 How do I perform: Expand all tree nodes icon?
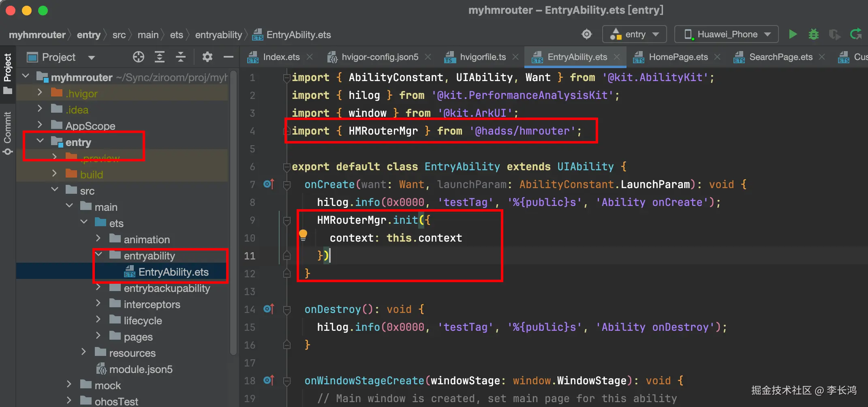pyautogui.click(x=160, y=57)
